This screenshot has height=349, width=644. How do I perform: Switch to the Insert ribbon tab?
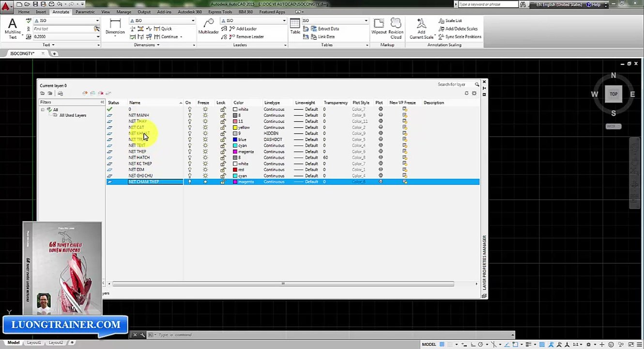pyautogui.click(x=41, y=12)
